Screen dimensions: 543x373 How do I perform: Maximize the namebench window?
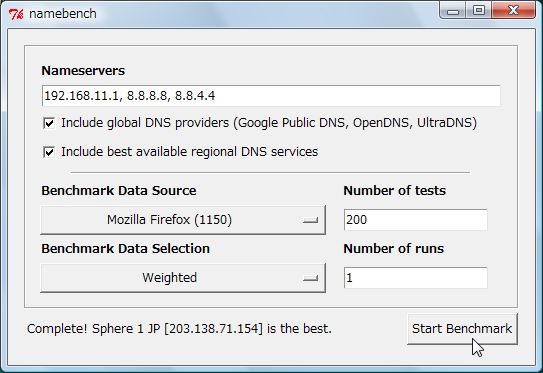(x=479, y=11)
